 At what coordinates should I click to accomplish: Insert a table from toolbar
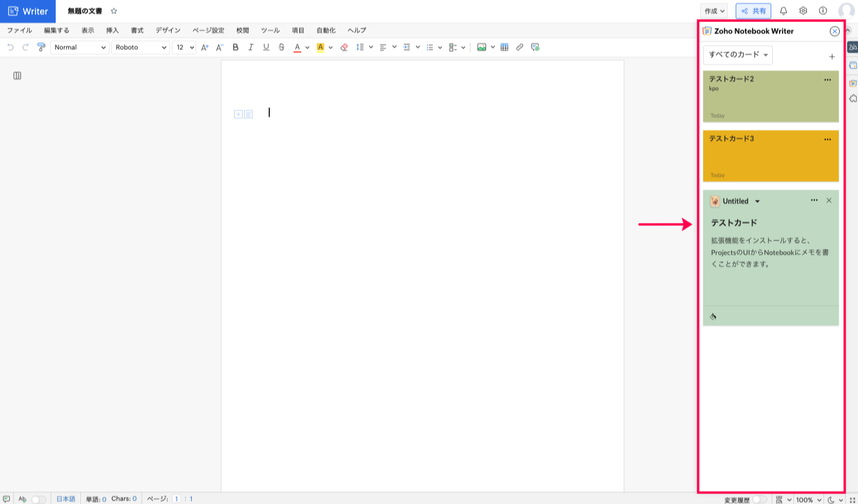click(504, 47)
